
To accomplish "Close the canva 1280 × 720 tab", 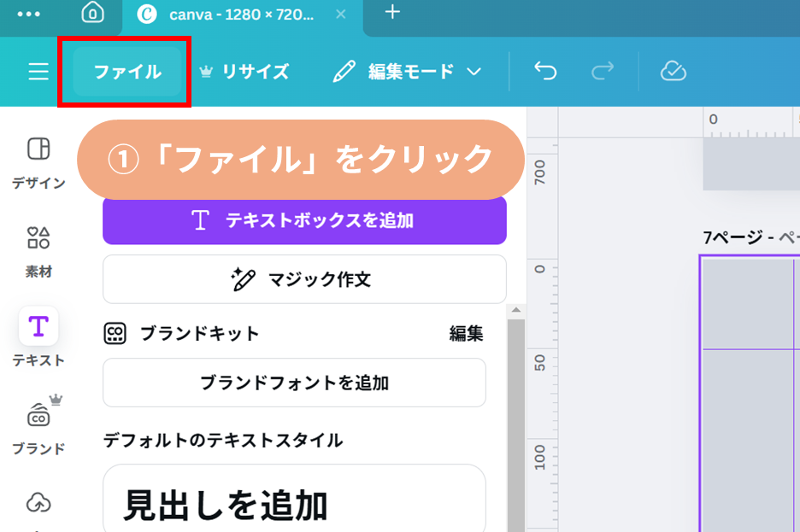I will (x=341, y=15).
